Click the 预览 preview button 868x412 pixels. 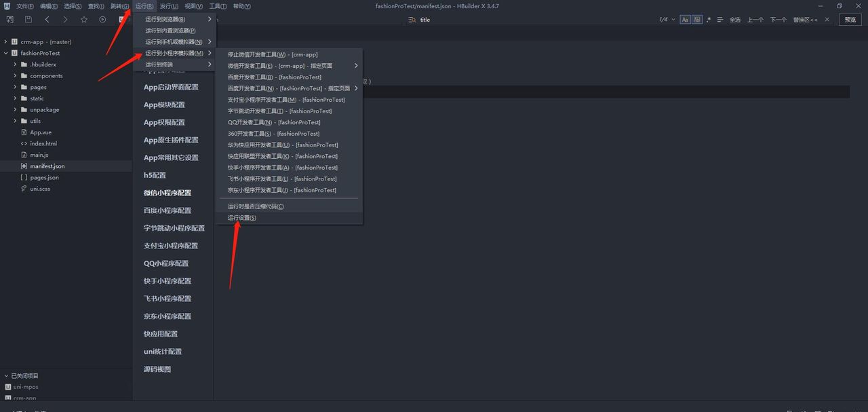(851, 20)
